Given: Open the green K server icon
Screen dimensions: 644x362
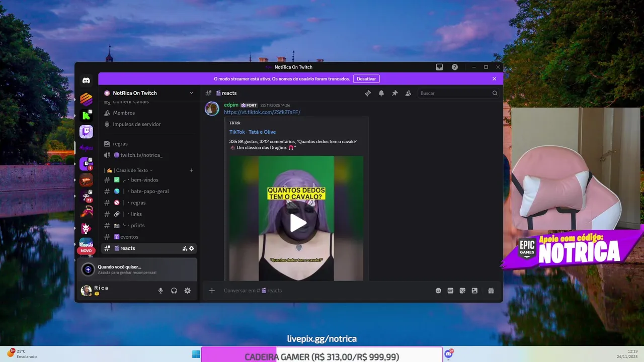Looking at the screenshot, I should click(86, 116).
